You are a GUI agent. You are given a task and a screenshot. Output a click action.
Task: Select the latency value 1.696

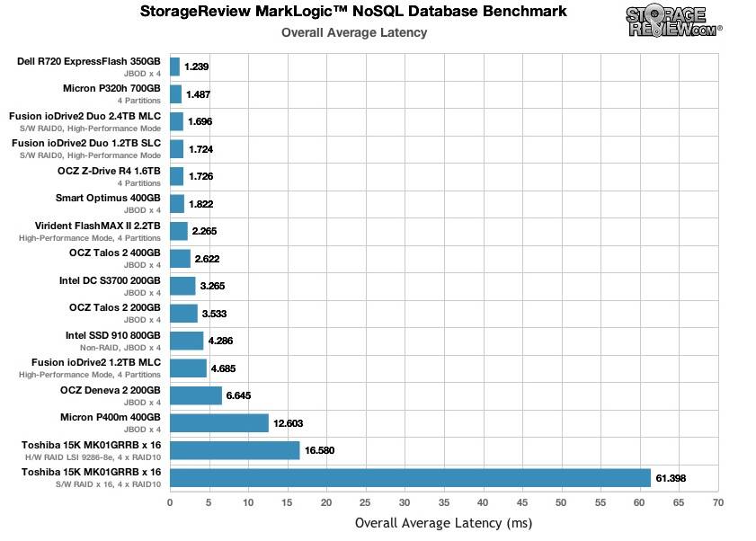pyautogui.click(x=200, y=121)
